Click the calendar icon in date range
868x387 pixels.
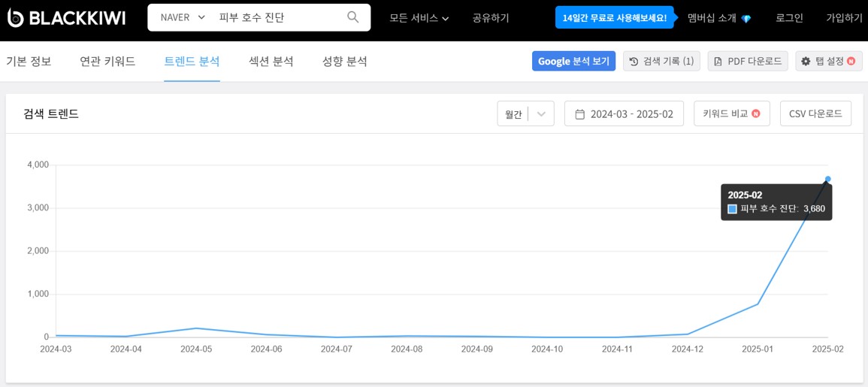pyautogui.click(x=579, y=114)
